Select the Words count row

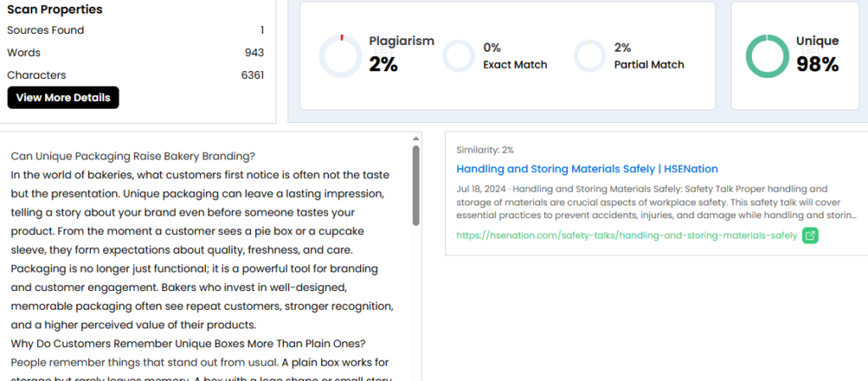136,53
